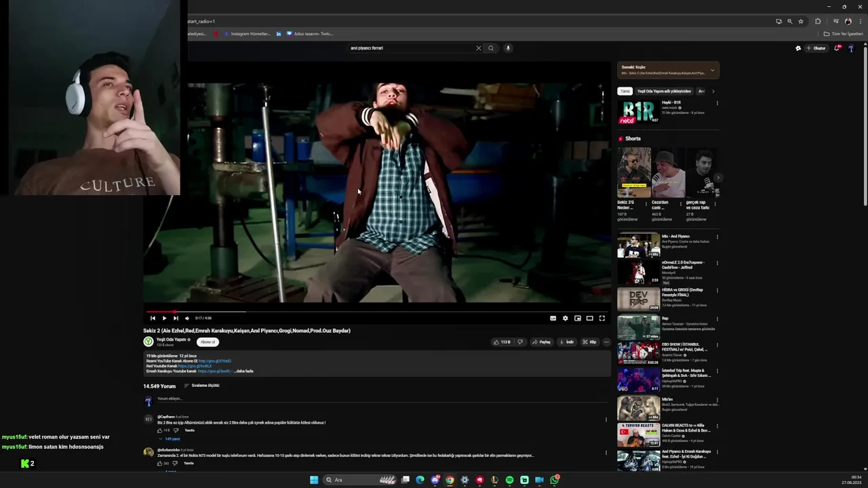
Task: Open the Adsız tasarım bookmark
Action: pos(310,34)
